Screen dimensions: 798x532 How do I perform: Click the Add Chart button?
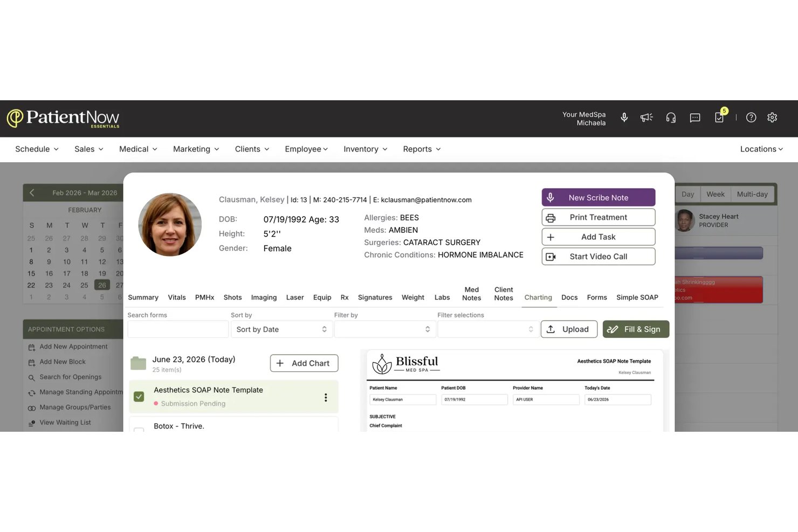pyautogui.click(x=304, y=363)
